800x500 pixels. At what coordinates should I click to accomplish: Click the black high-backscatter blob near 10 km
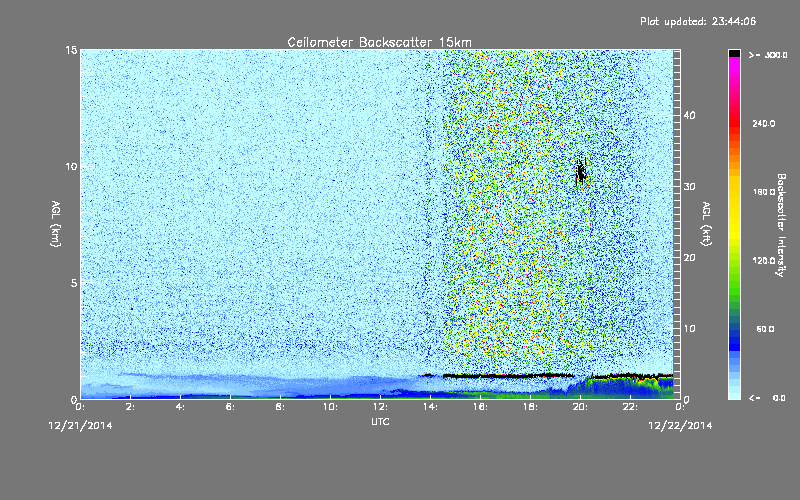click(x=581, y=172)
